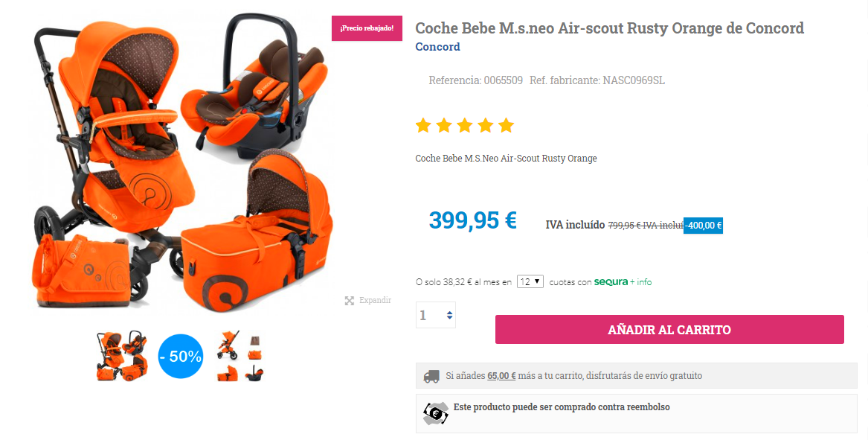Click the sequra + info link

(x=623, y=282)
